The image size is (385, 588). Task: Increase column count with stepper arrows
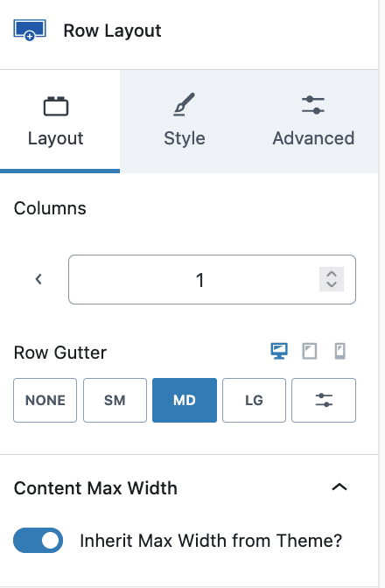332,274
